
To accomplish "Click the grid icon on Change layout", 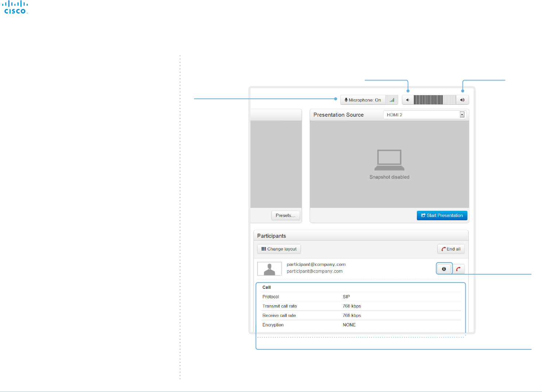I will click(x=264, y=249).
